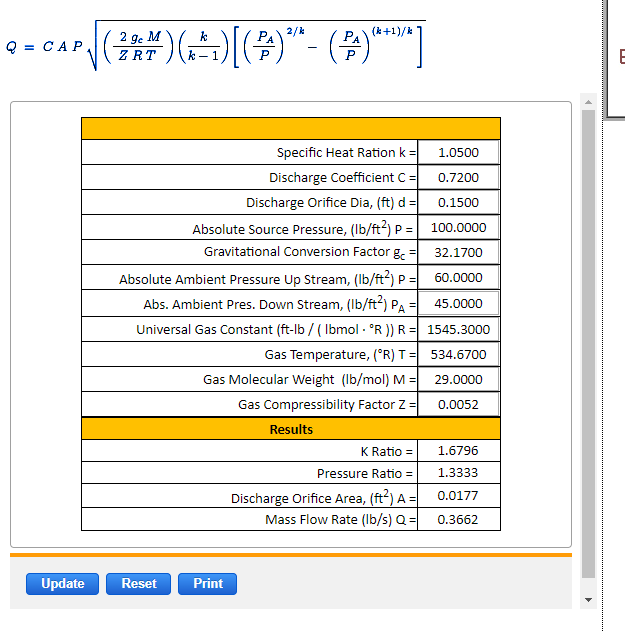Click the Discharge Orifice Area label
The image size is (625, 631).
[x=324, y=498]
